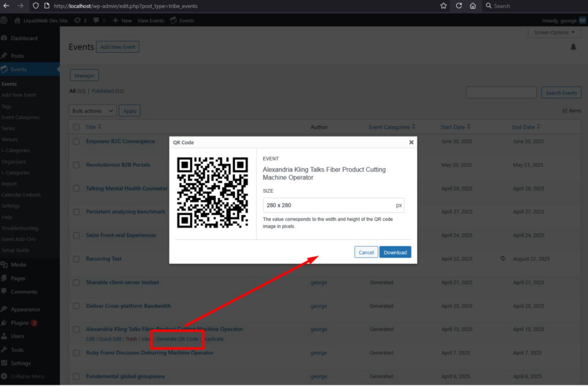Expand the Screen Options panel

point(553,32)
